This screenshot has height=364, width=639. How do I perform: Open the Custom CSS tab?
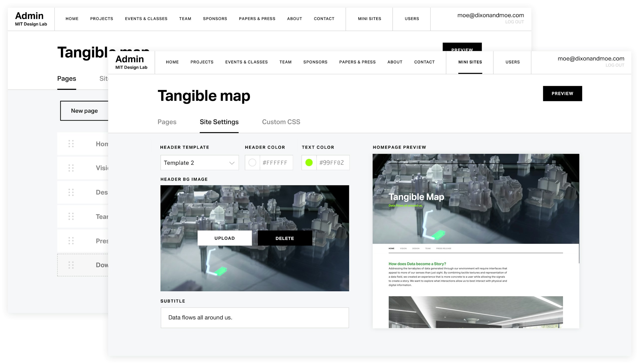pyautogui.click(x=281, y=122)
